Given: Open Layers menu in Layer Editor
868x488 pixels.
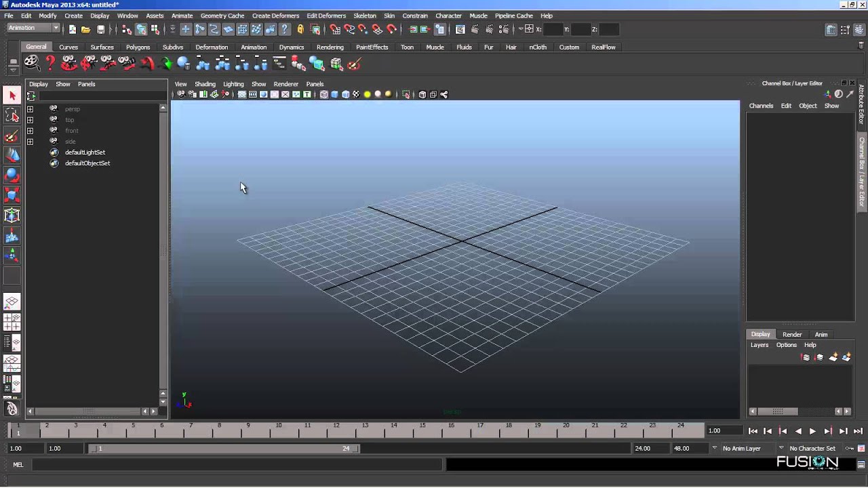Looking at the screenshot, I should pos(759,345).
